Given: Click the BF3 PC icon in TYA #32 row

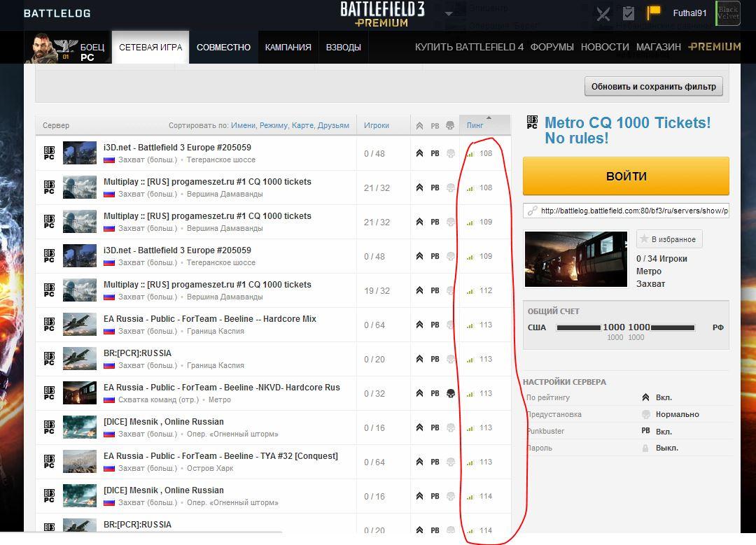Looking at the screenshot, I should coord(49,462).
